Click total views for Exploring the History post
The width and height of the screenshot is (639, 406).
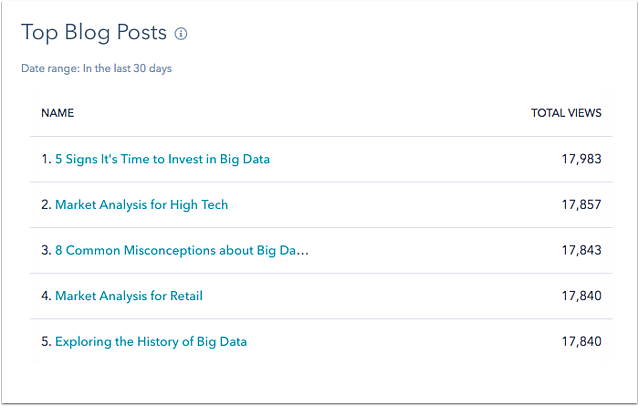point(582,342)
